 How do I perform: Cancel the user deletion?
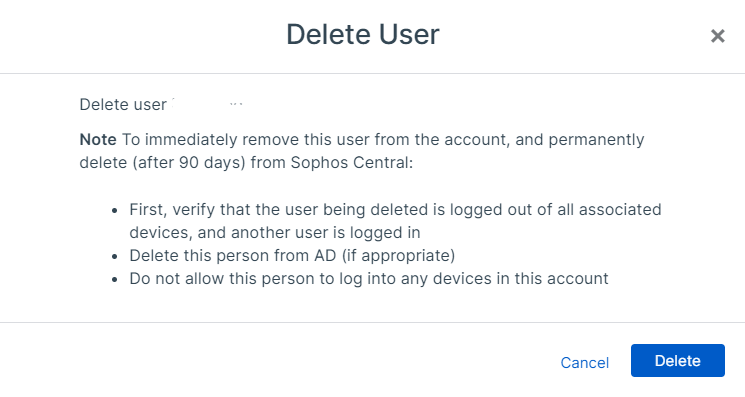click(584, 362)
